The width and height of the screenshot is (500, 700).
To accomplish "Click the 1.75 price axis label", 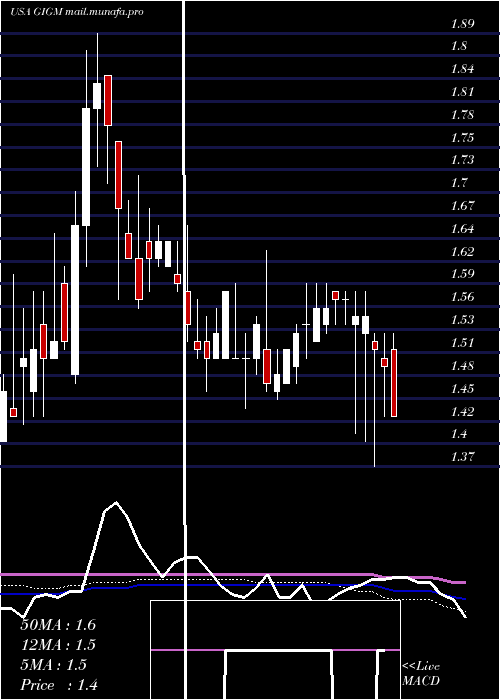I will (x=462, y=138).
